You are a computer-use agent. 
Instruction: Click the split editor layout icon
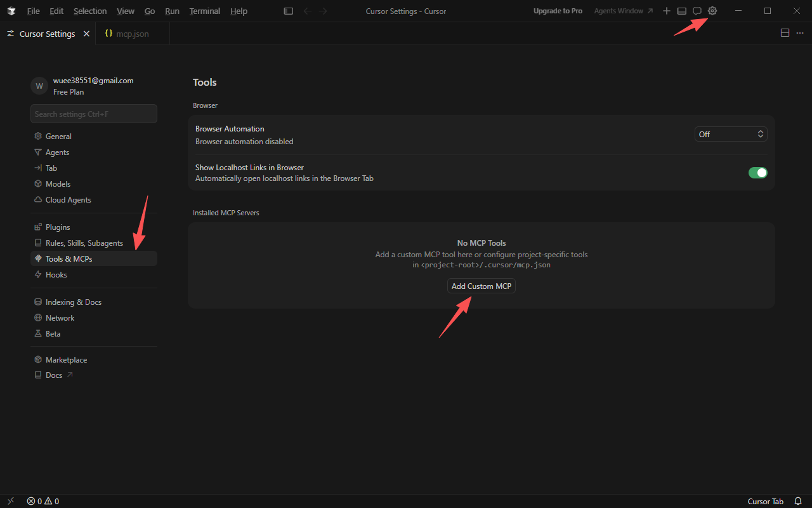785,33
